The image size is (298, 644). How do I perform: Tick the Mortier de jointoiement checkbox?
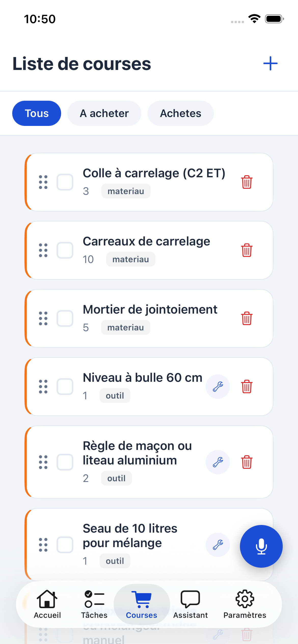(x=65, y=318)
